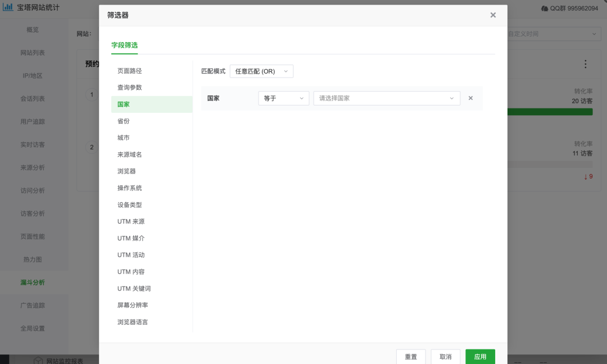This screenshot has width=607, height=364.
Task: Switch to the 字段筛选 tab
Action: point(124,46)
